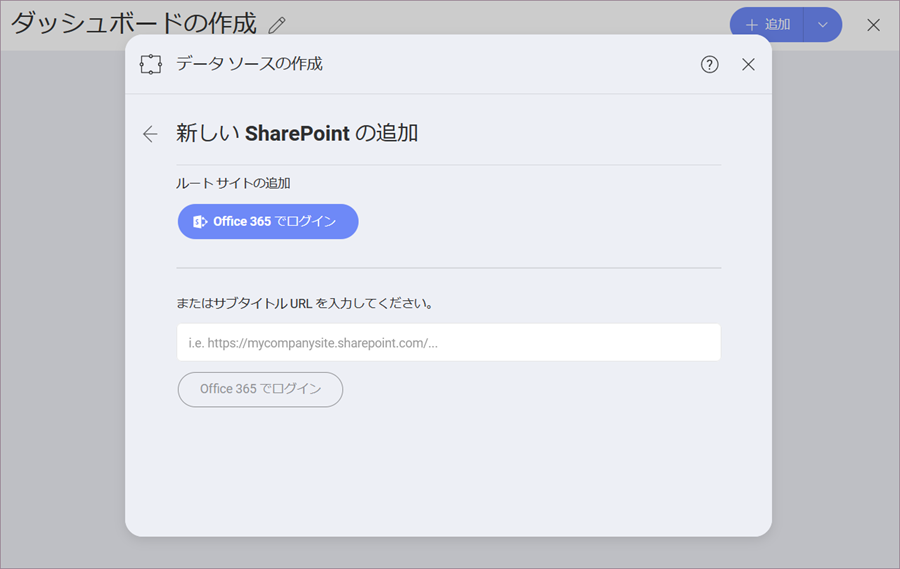The image size is (900, 569).
Task: Expand the dropdown arrow next to 追加
Action: (x=823, y=25)
